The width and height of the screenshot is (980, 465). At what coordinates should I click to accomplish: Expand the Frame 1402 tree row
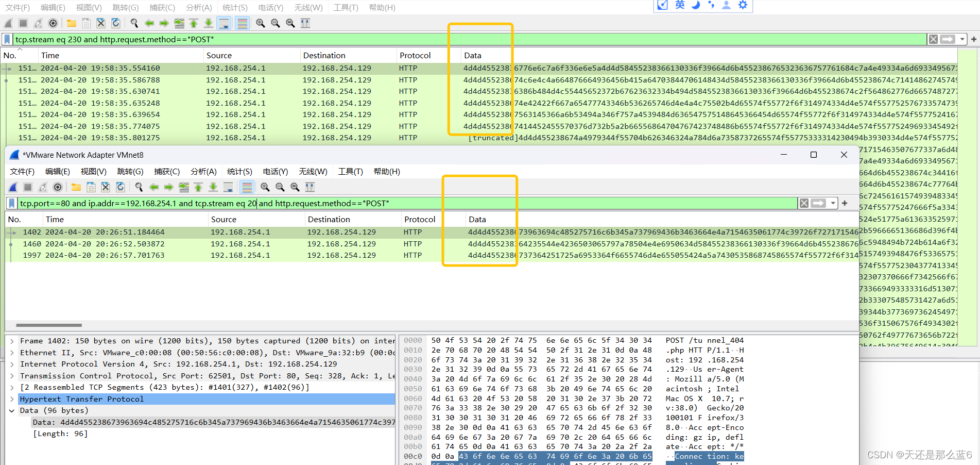pyautogui.click(x=12, y=341)
